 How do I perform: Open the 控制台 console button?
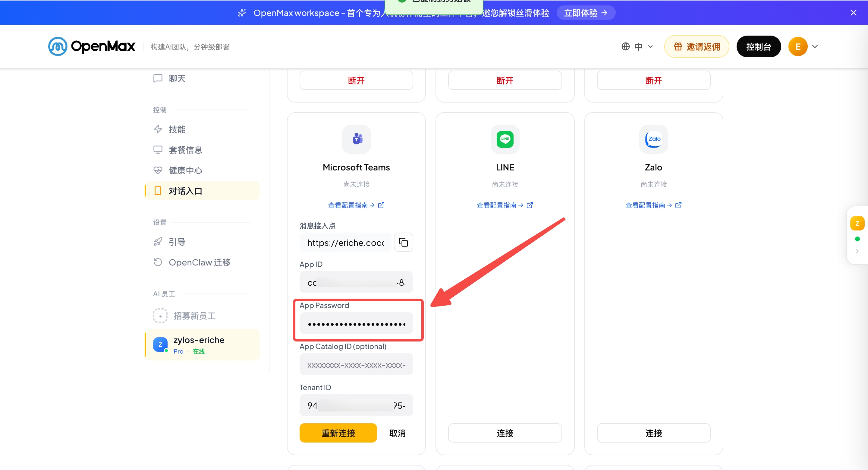coord(759,46)
